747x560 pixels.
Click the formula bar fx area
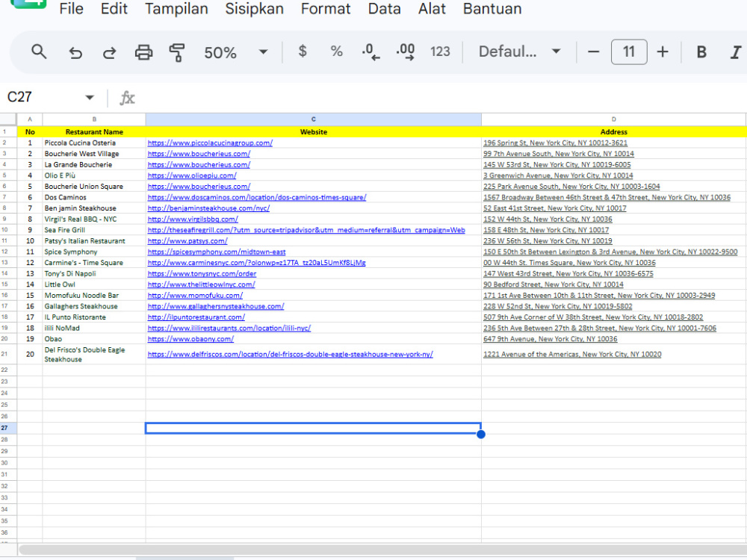127,98
